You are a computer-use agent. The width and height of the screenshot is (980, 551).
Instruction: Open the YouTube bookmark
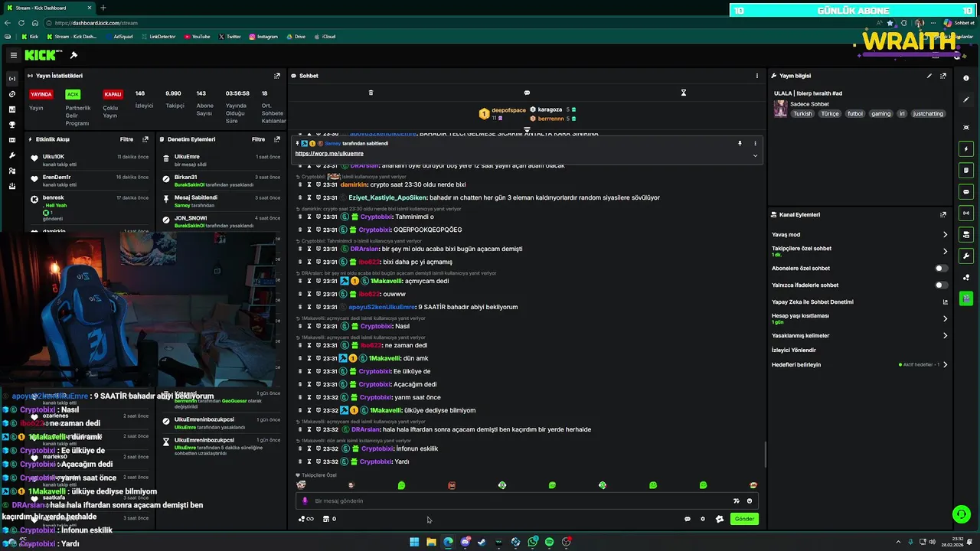pos(196,37)
